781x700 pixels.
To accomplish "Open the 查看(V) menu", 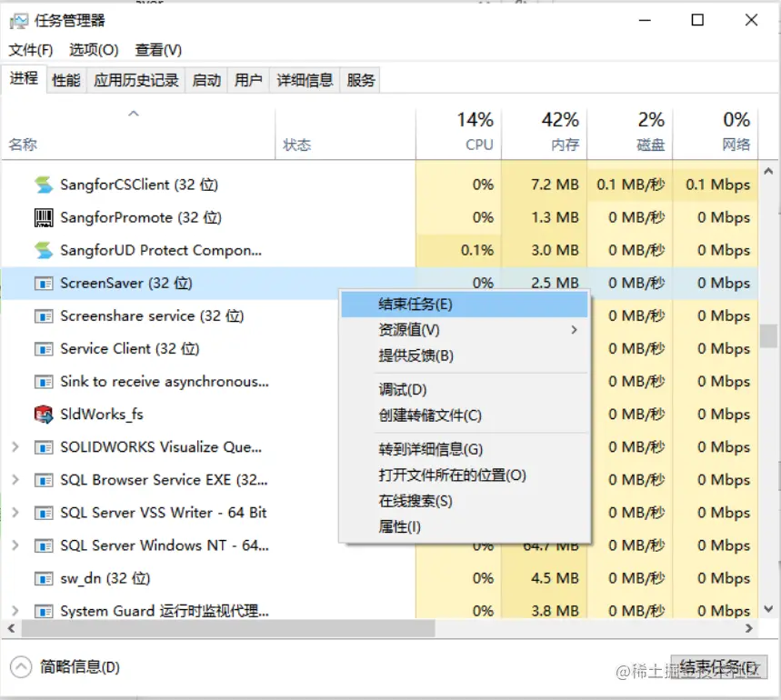I will click(x=158, y=50).
